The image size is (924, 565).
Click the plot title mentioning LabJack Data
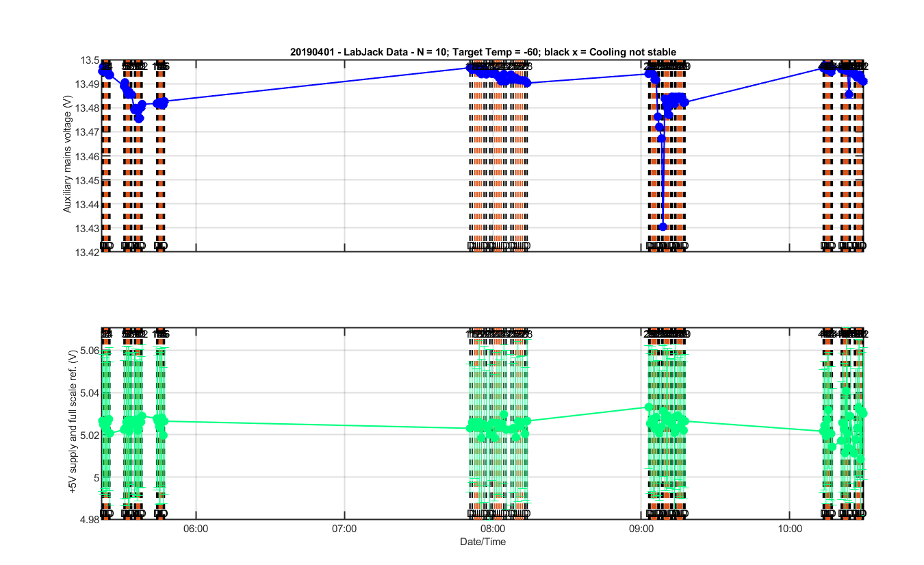[483, 52]
